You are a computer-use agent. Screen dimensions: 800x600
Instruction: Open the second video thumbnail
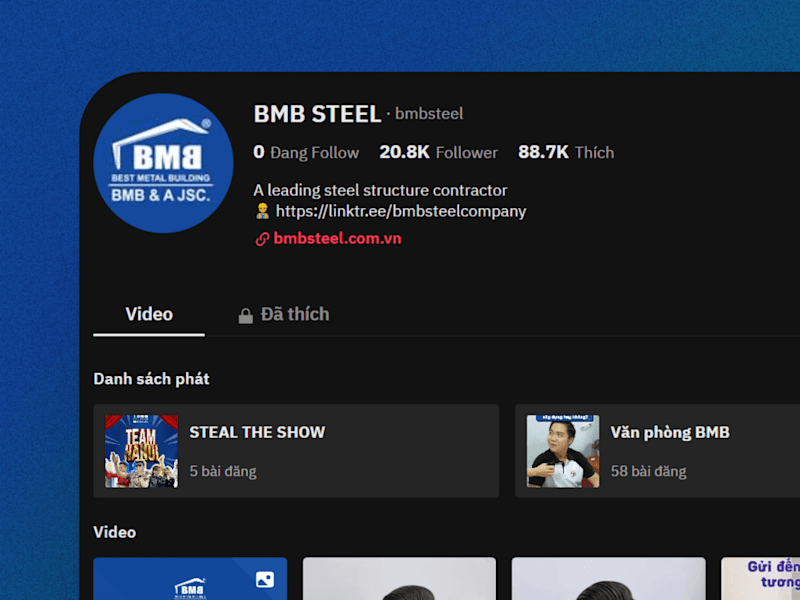point(399,579)
